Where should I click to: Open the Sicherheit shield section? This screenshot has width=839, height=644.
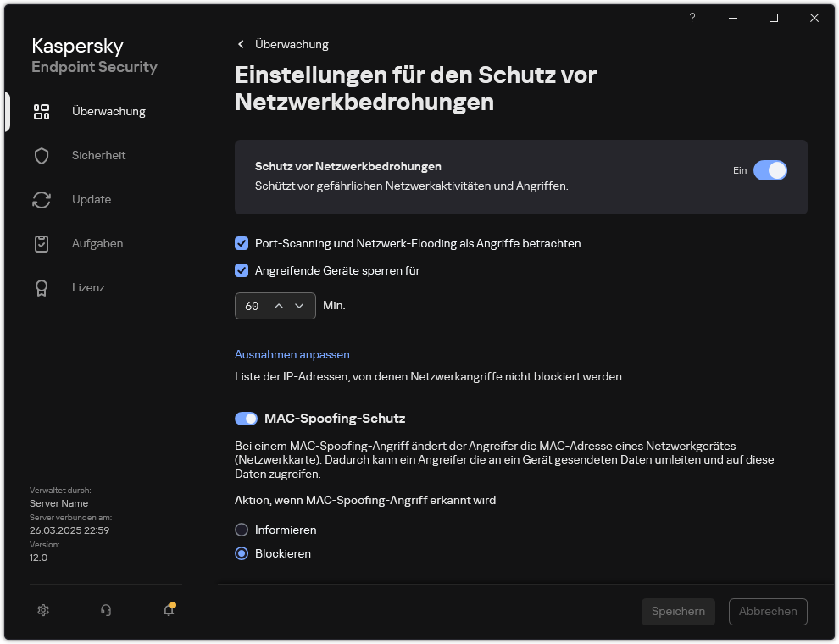click(98, 155)
